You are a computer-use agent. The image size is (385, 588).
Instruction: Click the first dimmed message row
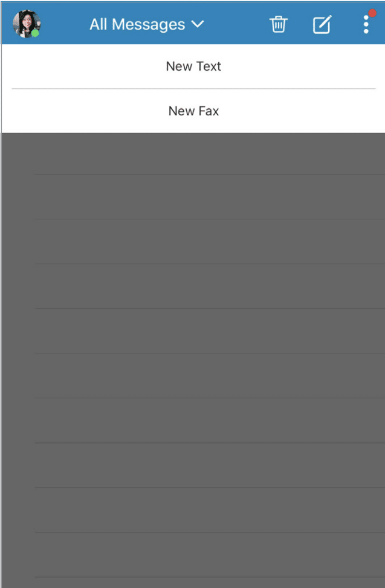click(x=193, y=153)
